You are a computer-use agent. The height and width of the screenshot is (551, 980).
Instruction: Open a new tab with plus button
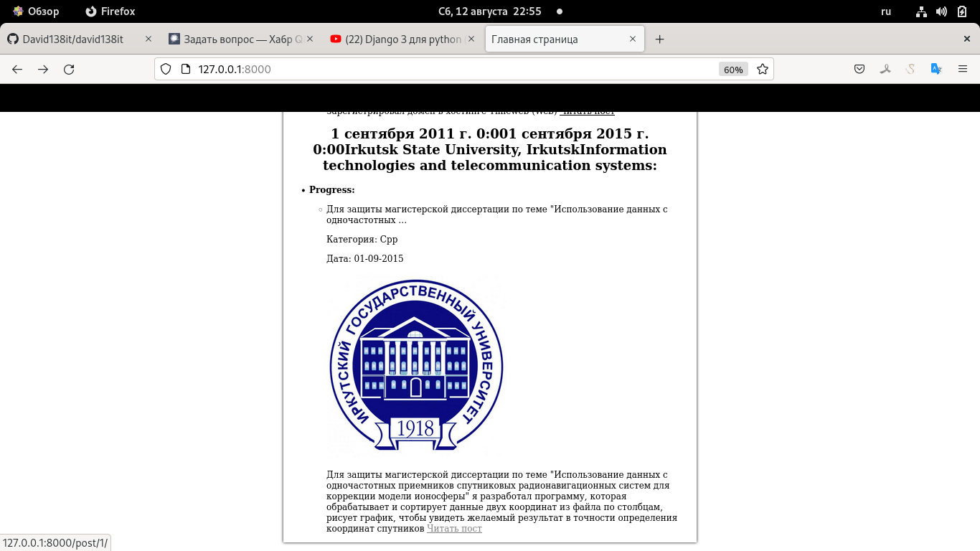coord(660,39)
